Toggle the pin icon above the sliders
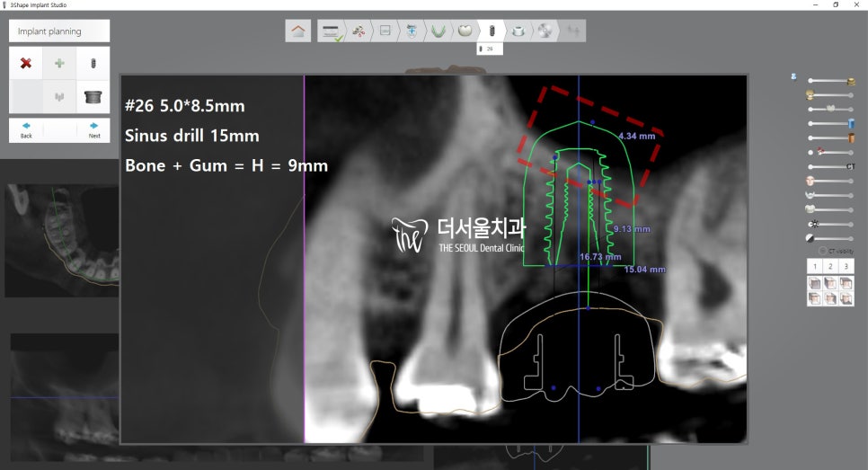 point(793,77)
